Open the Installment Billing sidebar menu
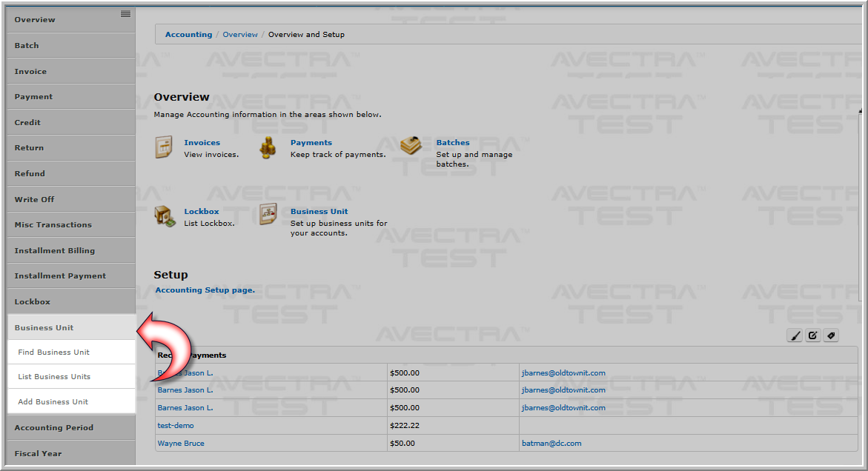Screen dimensions: 868x471 pyautogui.click(x=71, y=250)
